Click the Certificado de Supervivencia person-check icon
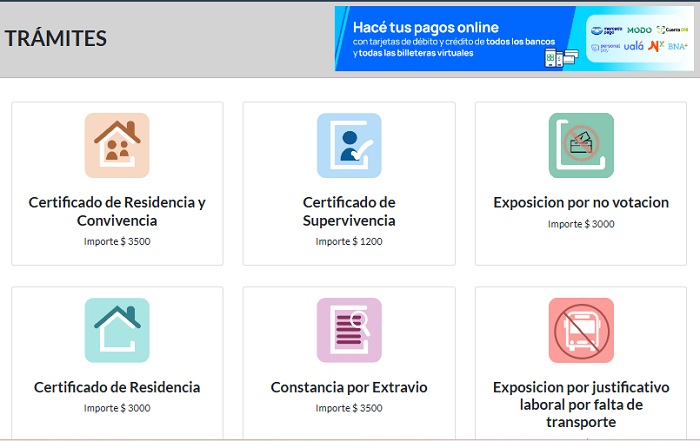 pyautogui.click(x=349, y=146)
